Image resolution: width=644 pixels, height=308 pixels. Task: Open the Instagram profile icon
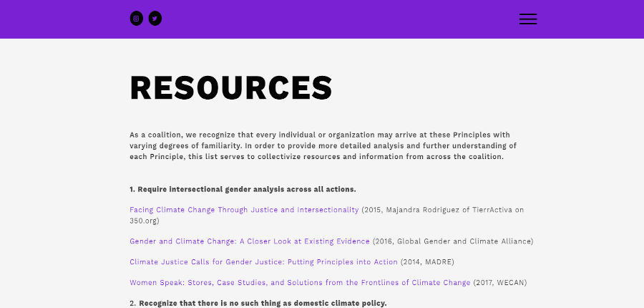point(136,19)
